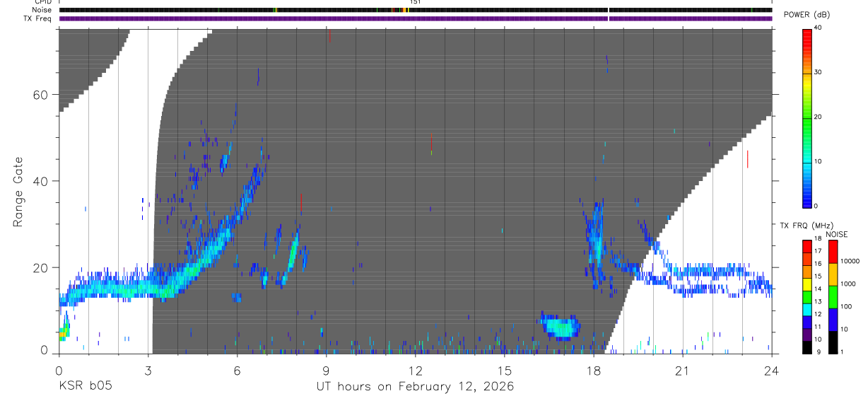Select the 'KSR b05' label
This screenshot has height=401, width=868.
pos(86,387)
